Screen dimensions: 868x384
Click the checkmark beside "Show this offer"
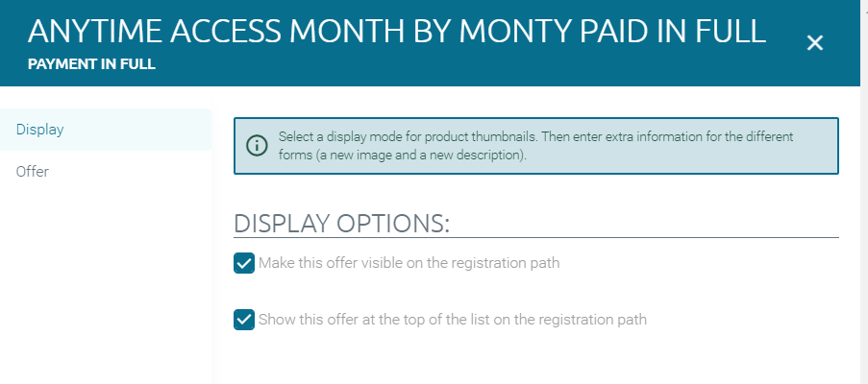click(244, 320)
